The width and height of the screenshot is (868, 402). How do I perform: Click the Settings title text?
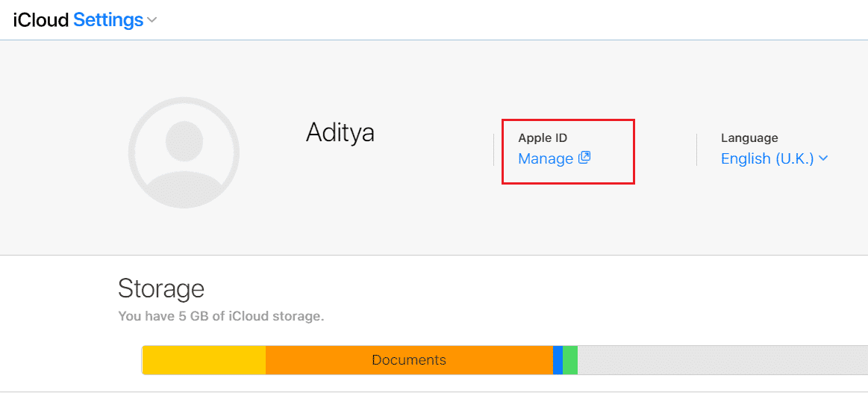coord(108,20)
